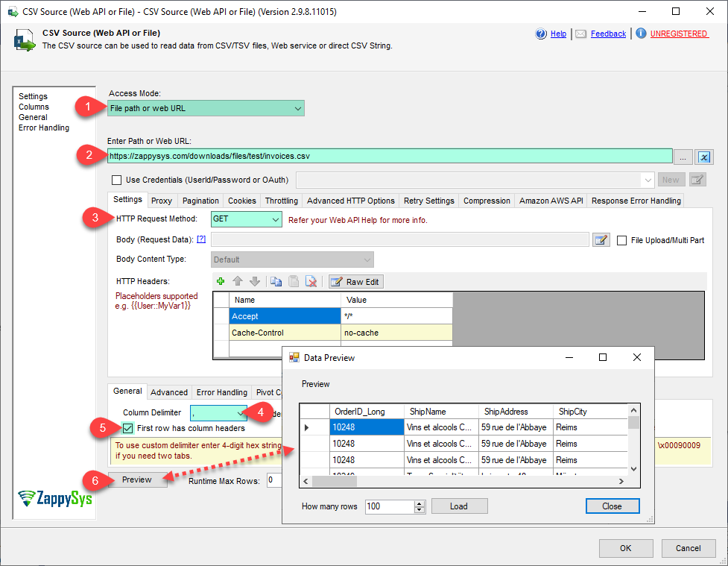Open the Help link
The width and height of the screenshot is (728, 566).
pyautogui.click(x=558, y=34)
